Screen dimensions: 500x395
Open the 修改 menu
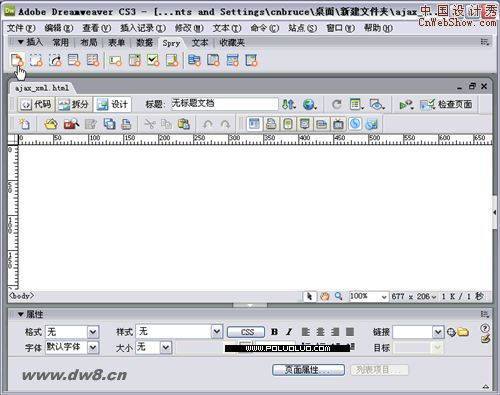[189, 28]
